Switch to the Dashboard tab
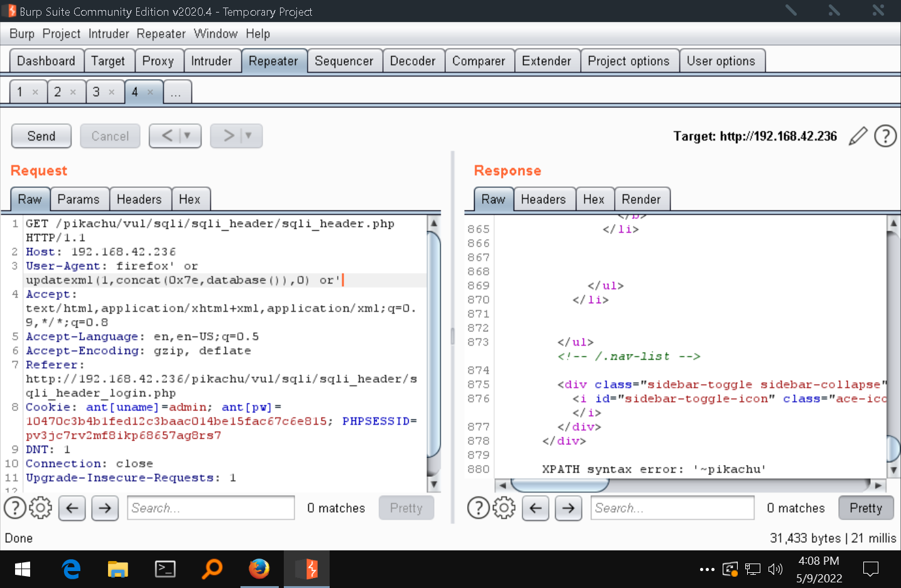 point(46,61)
